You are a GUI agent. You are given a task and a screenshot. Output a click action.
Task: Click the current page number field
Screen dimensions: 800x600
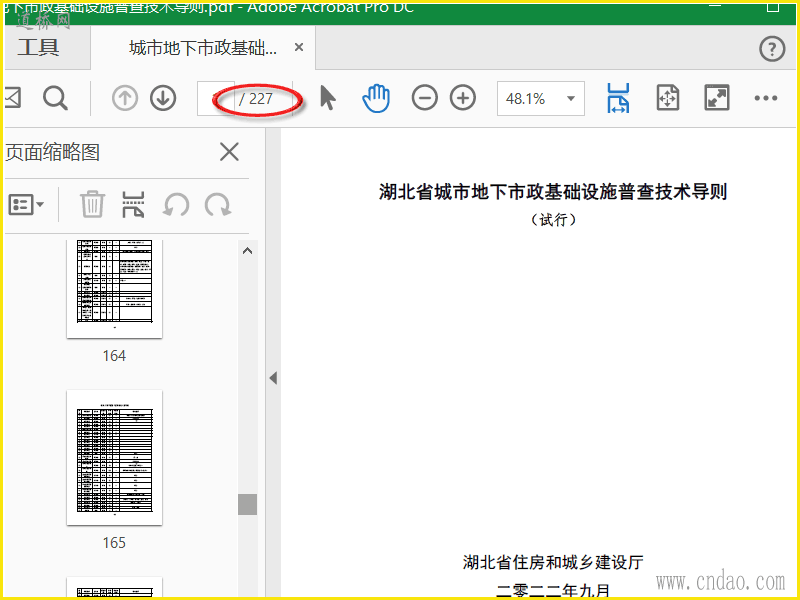(216, 98)
